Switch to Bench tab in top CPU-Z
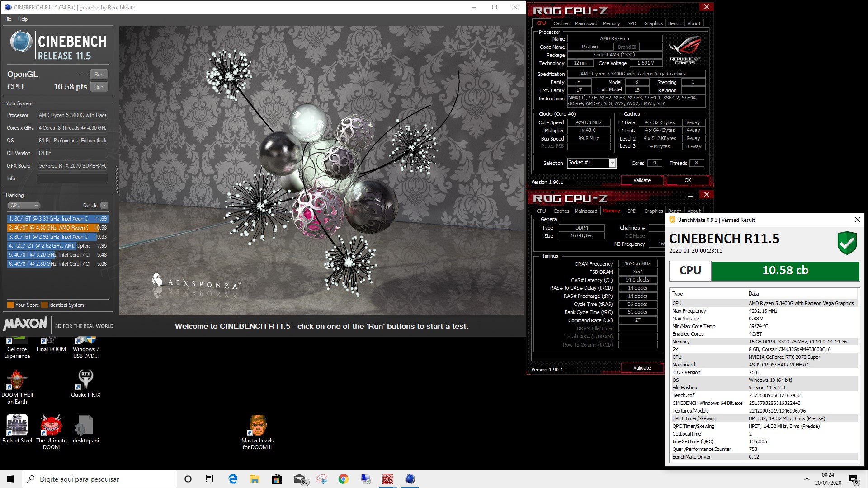This screenshot has width=868, height=488. tap(675, 23)
